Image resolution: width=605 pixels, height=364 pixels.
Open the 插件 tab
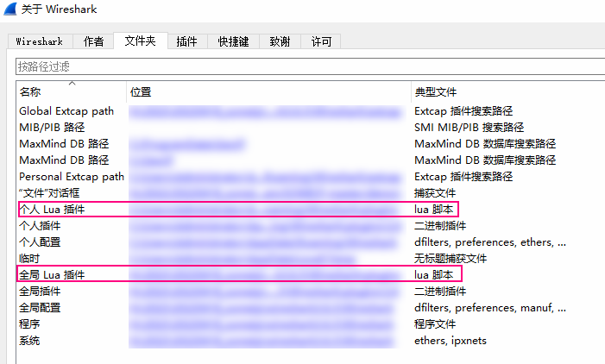187,41
